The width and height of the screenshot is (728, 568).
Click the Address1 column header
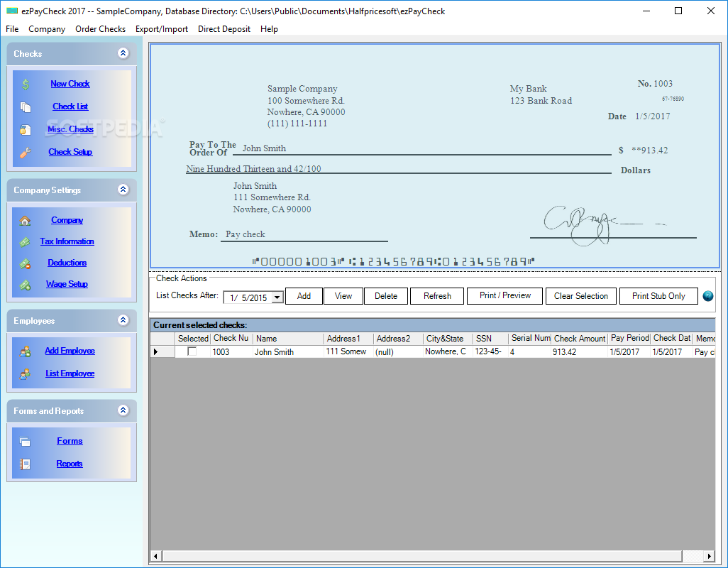348,339
